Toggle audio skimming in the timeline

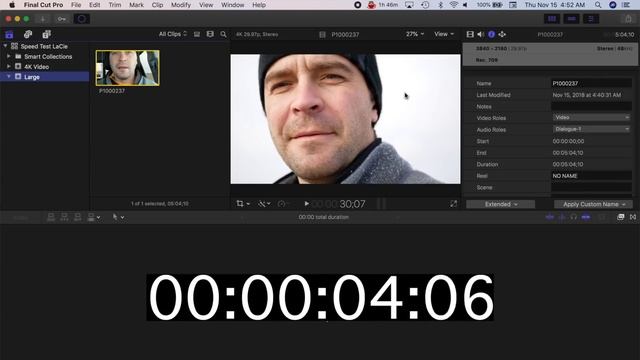(562, 217)
